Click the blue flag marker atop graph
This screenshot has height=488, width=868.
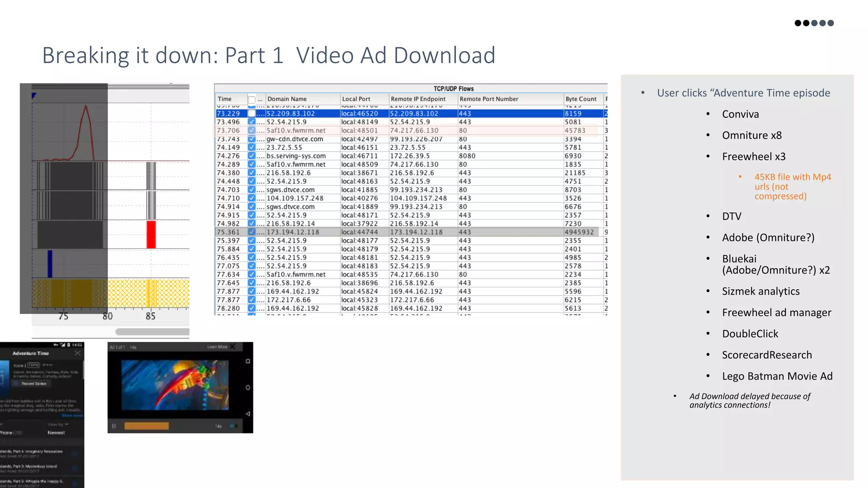(x=34, y=96)
